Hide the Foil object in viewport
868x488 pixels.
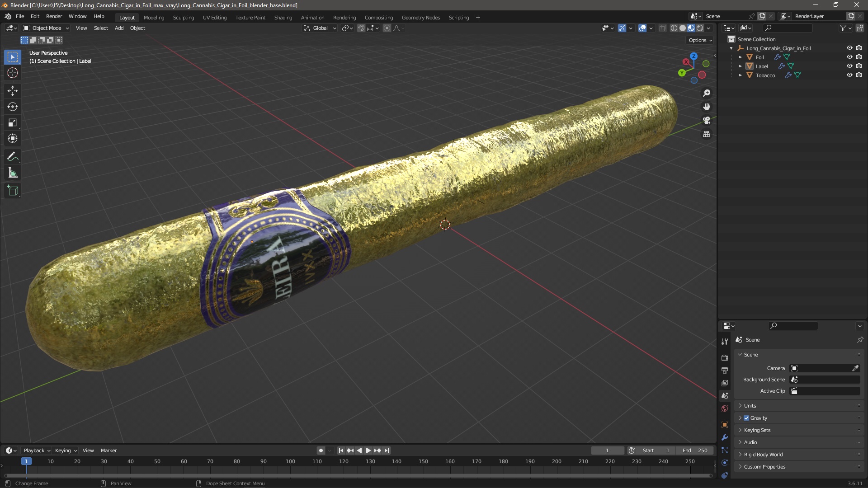[x=849, y=57]
